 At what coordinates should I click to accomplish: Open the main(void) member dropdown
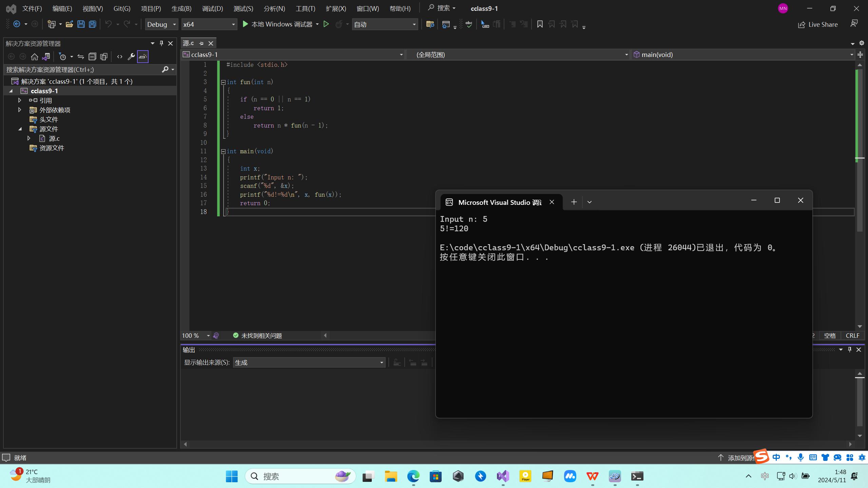point(743,55)
